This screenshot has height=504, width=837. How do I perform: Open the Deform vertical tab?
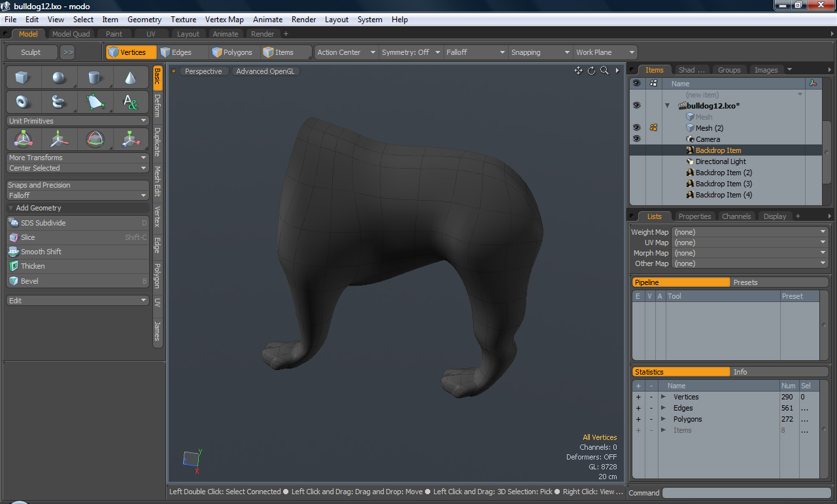[x=158, y=105]
